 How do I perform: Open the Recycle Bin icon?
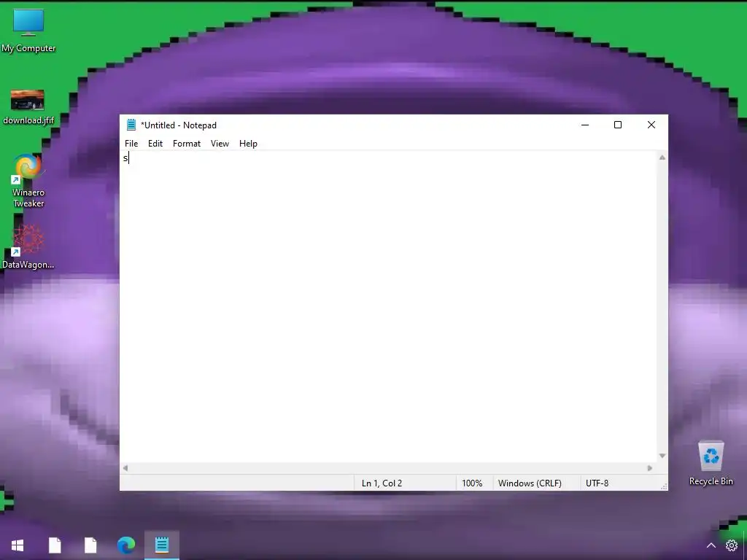(711, 463)
